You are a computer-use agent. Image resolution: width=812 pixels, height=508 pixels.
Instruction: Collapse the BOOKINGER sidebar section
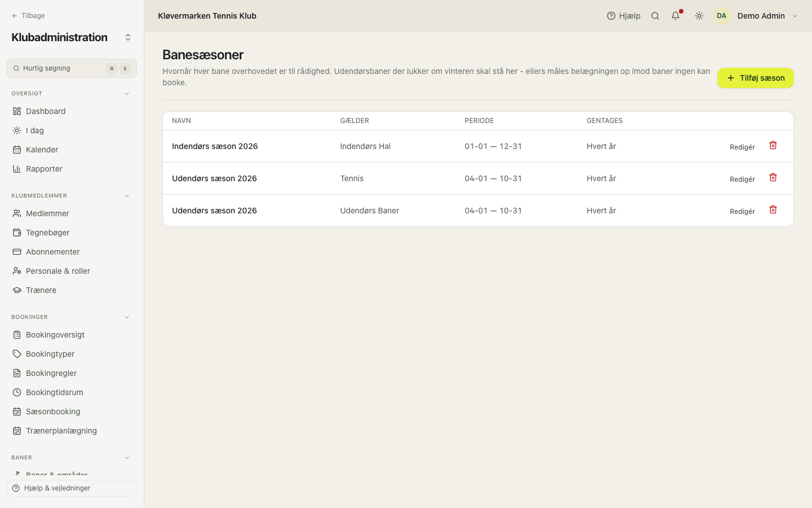pos(127,317)
